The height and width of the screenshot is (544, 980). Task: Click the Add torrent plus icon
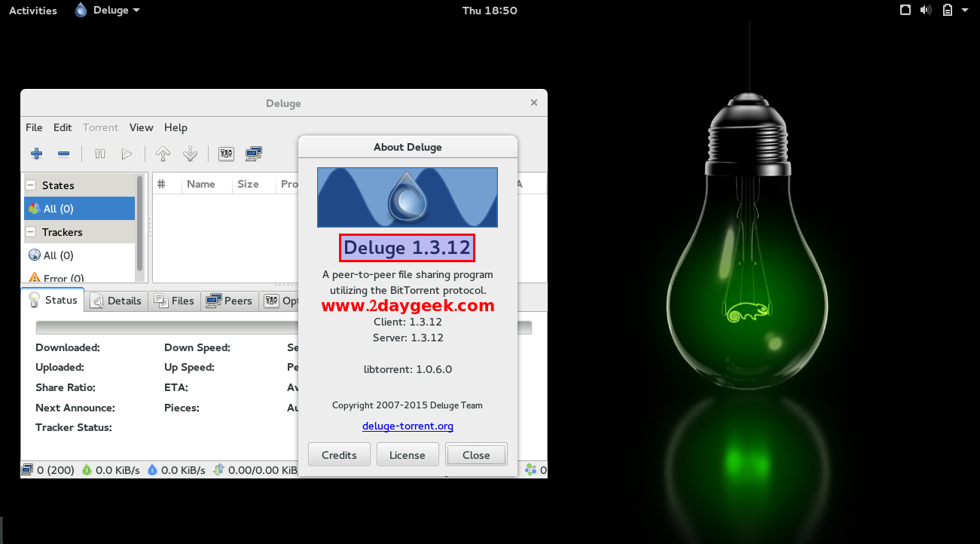pos(36,154)
